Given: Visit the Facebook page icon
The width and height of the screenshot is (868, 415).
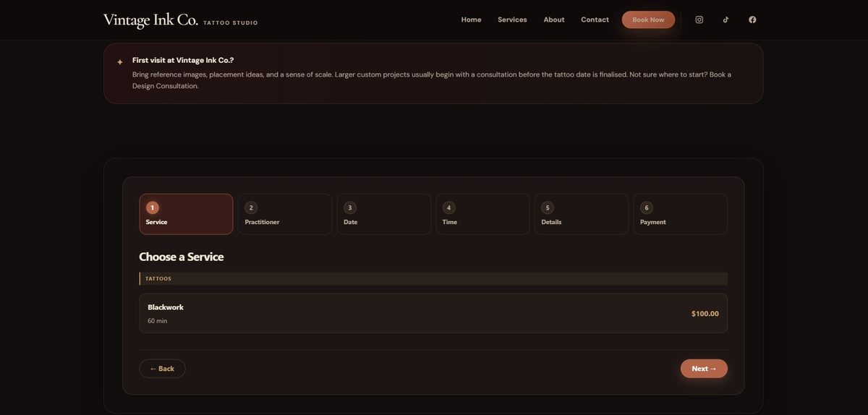Looking at the screenshot, I should (x=752, y=20).
